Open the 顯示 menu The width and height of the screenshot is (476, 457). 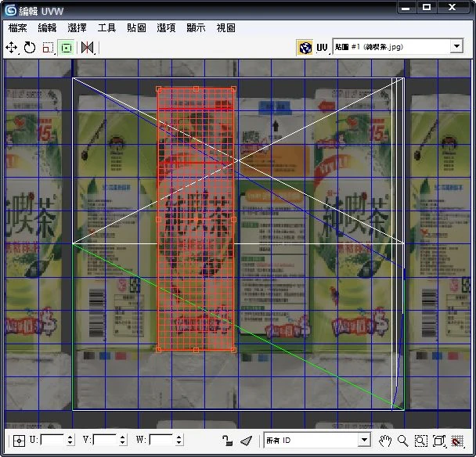196,28
